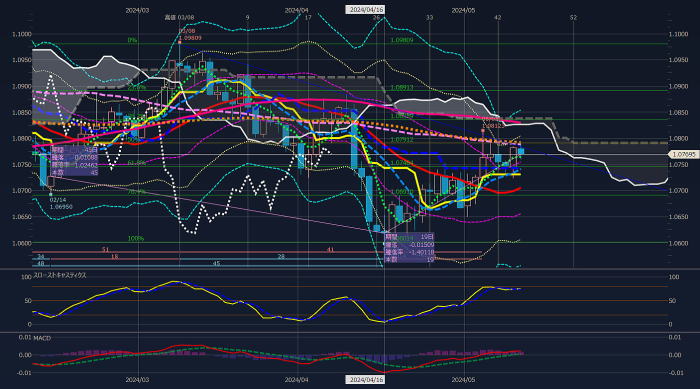Select the 2024/05 label on the bottom time axis
This screenshot has width=700, height=389.
pos(463,380)
